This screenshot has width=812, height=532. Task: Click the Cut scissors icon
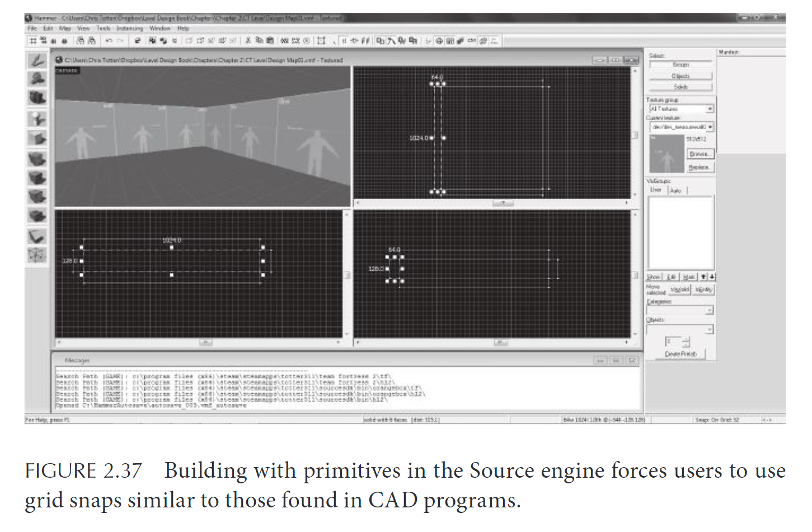(x=248, y=41)
